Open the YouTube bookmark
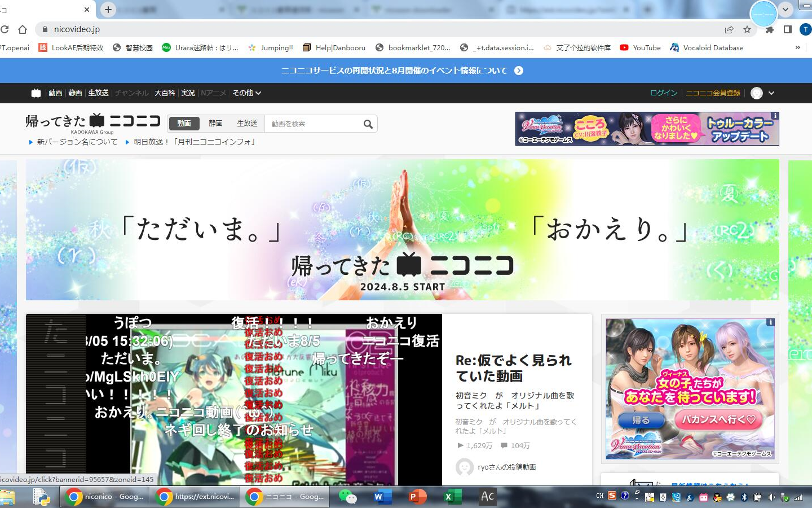This screenshot has height=508, width=812. click(640, 47)
